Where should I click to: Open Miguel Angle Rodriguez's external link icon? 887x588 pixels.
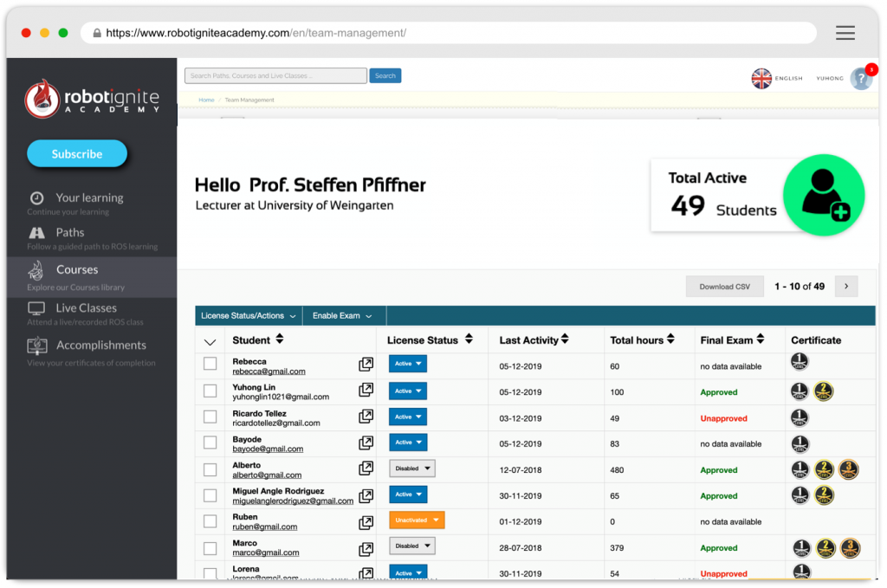click(x=366, y=496)
